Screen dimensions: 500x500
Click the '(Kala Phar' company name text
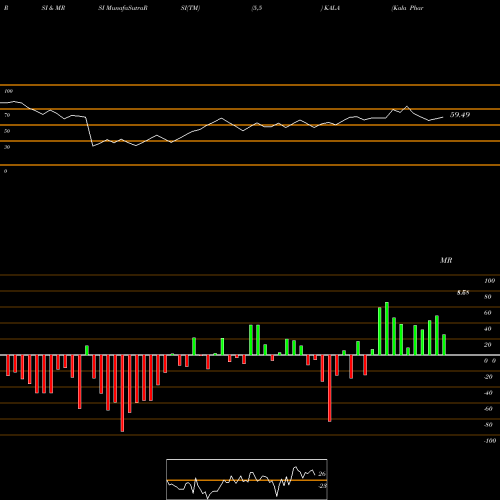coord(407,8)
